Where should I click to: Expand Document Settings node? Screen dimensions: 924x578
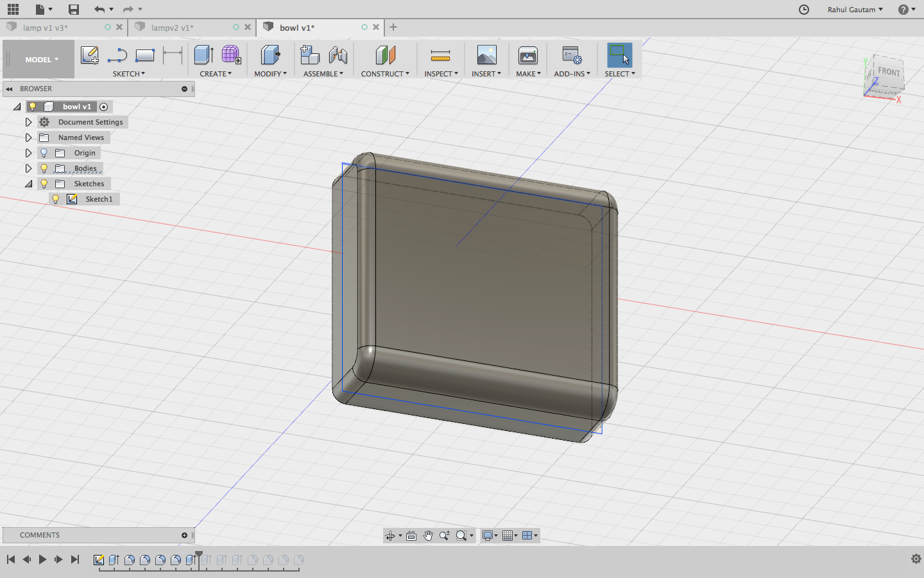[28, 122]
